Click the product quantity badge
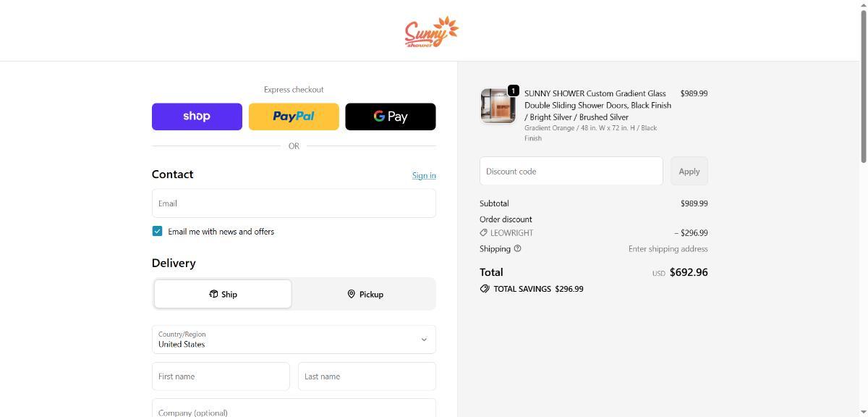868x417 pixels. [513, 90]
